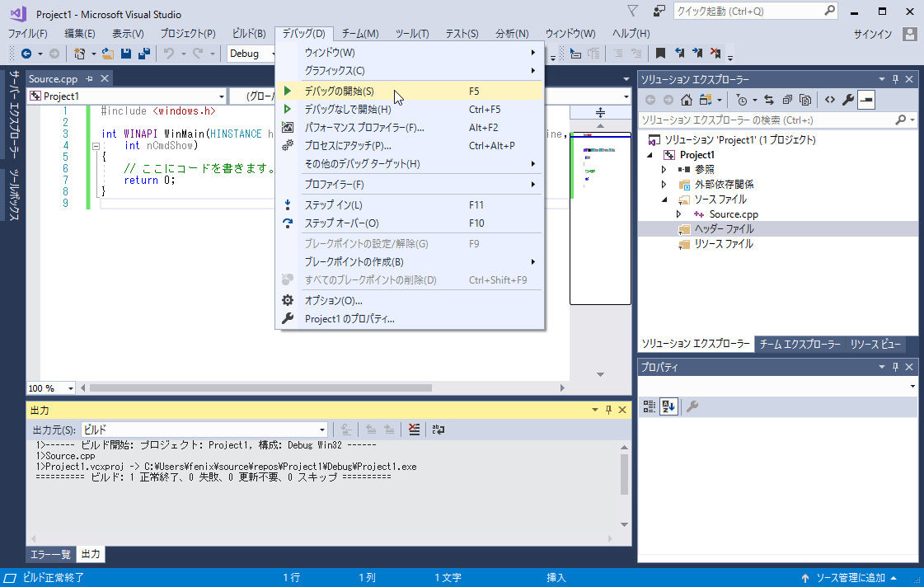The width and height of the screenshot is (924, 587).
Task: Switch to the エラー一覧 tab
Action: 50,554
